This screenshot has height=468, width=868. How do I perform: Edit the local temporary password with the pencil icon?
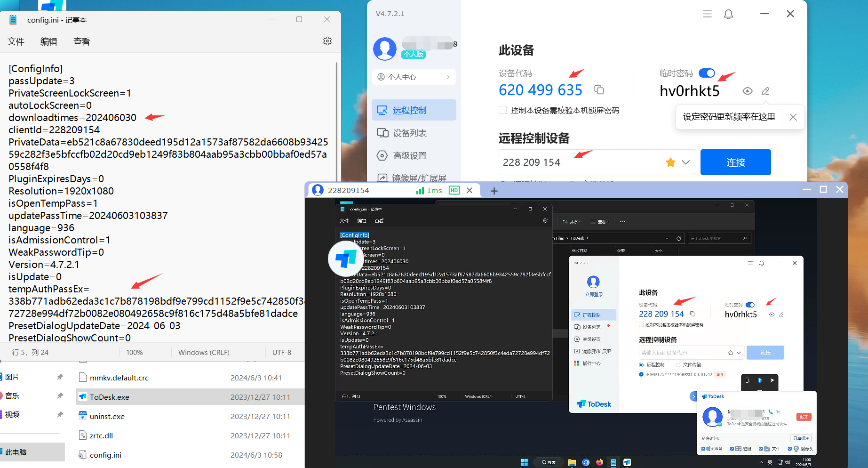765,91
